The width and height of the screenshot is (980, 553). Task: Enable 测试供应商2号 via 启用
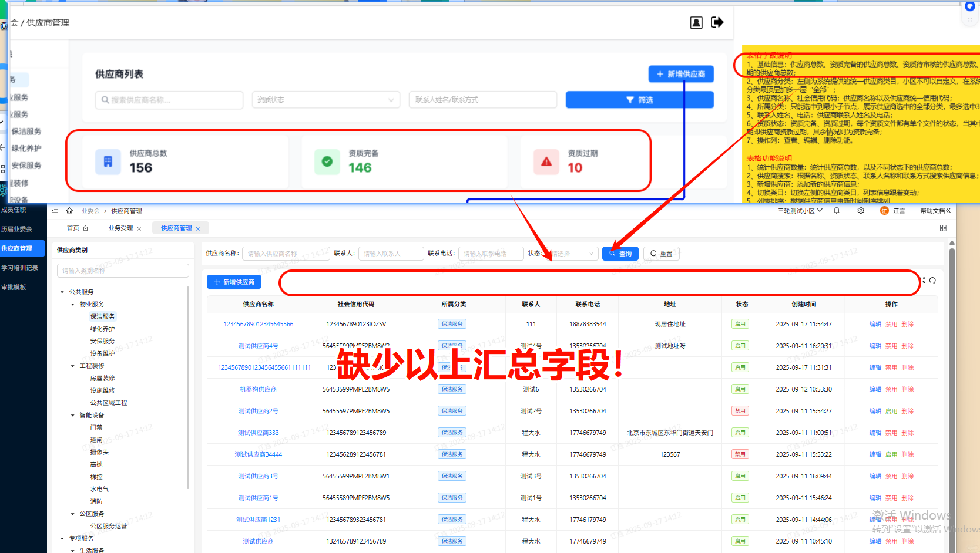(x=891, y=411)
